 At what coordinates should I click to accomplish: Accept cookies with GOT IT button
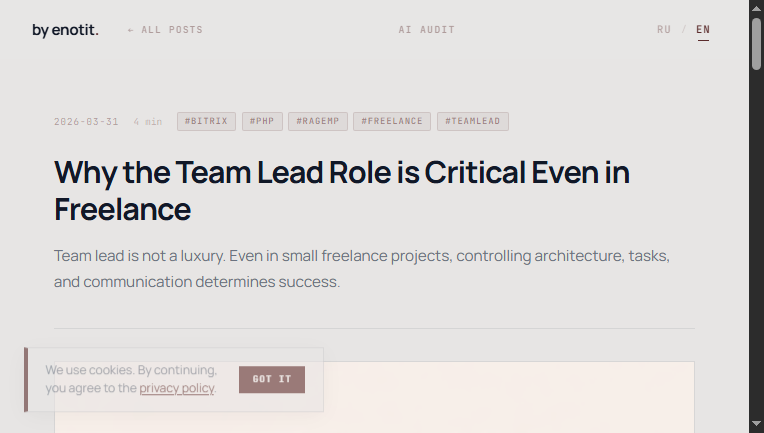(x=272, y=380)
